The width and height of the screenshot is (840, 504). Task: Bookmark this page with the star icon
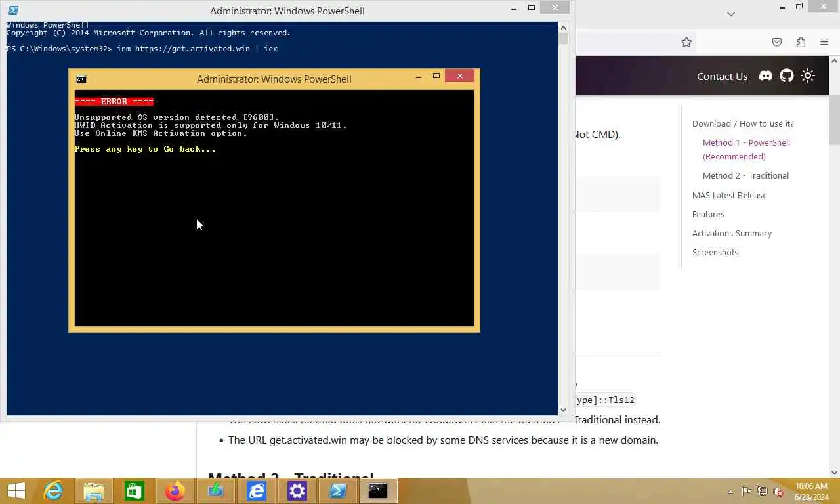(x=686, y=42)
